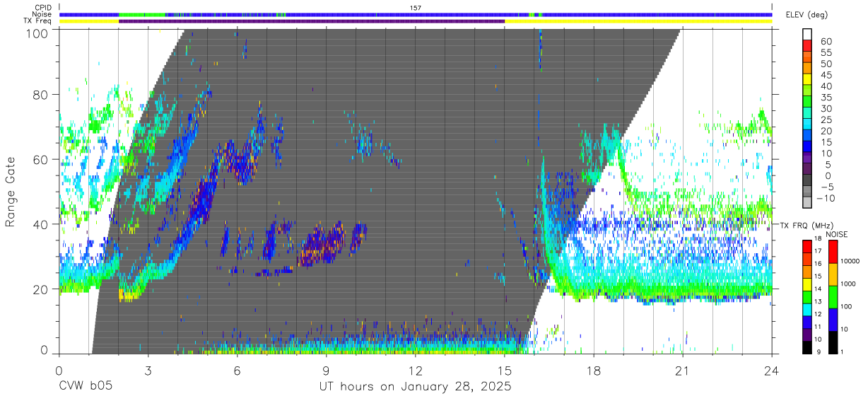This screenshot has width=868, height=401.
Task: Pick the green swatch on NOISE legend
Action: click(x=832, y=296)
